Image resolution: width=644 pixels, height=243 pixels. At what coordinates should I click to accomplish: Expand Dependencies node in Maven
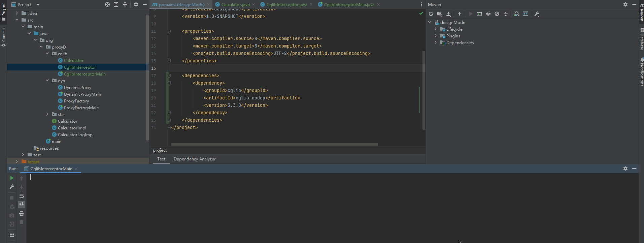click(436, 42)
